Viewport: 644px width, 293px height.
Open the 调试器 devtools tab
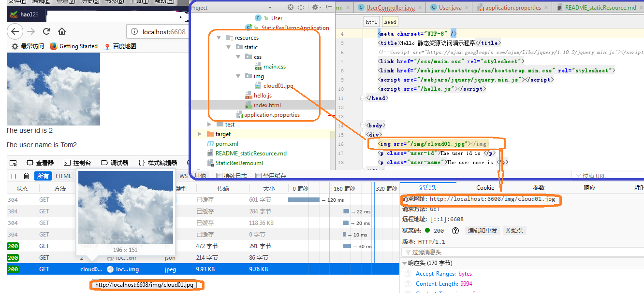coord(115,163)
